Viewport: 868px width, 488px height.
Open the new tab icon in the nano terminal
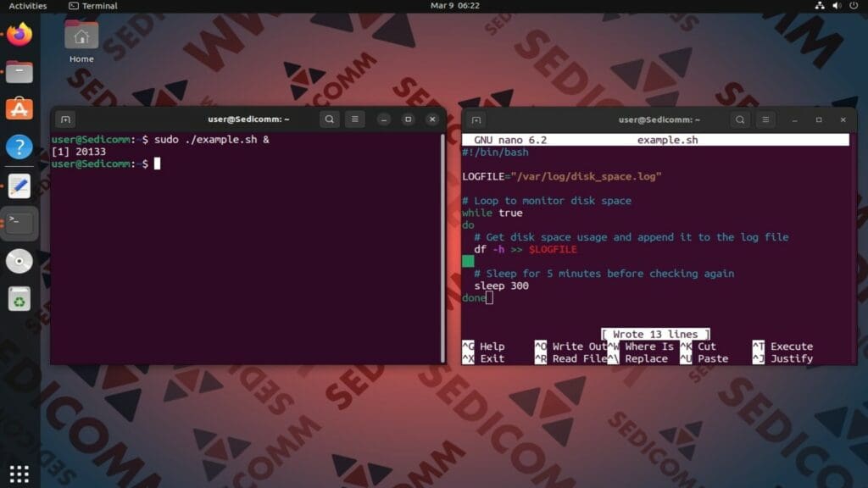coord(476,120)
